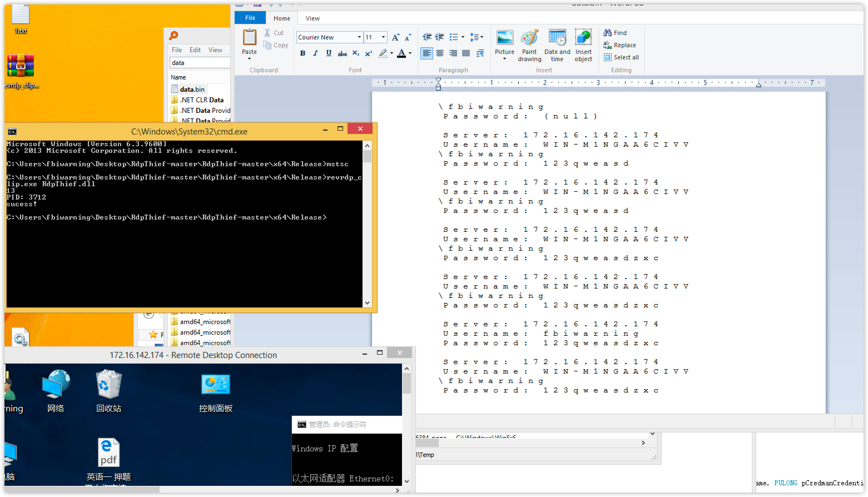Image resolution: width=868 pixels, height=497 pixels.
Task: Toggle Bold formatting
Action: (x=302, y=53)
